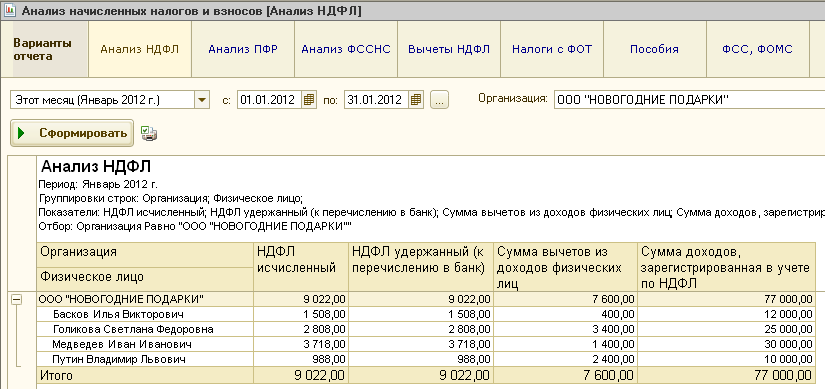Select the Голикова Светлана Федоровна row
Image resolution: width=825 pixels, height=389 pixels.
click(426, 330)
